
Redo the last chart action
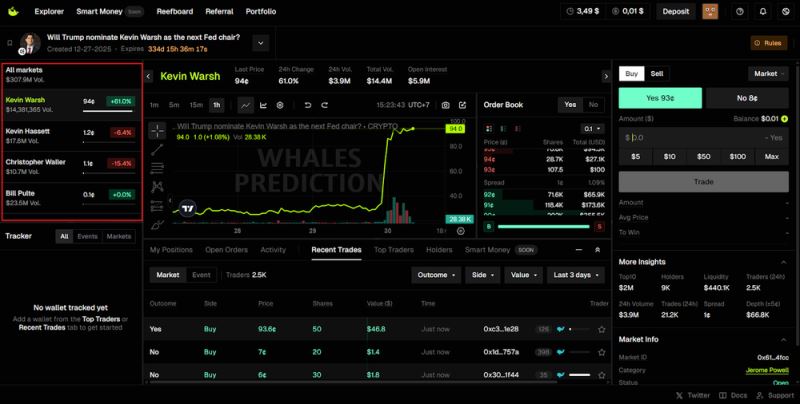324,105
